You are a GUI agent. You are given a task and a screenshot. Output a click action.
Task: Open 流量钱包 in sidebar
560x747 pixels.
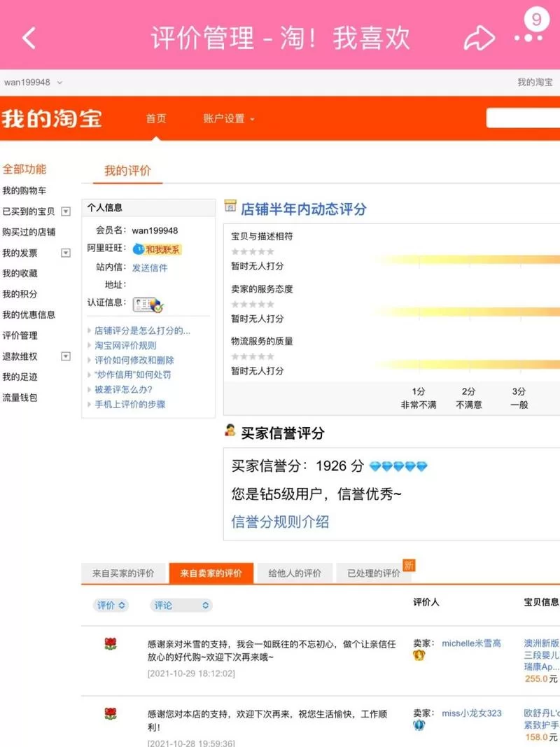point(20,398)
